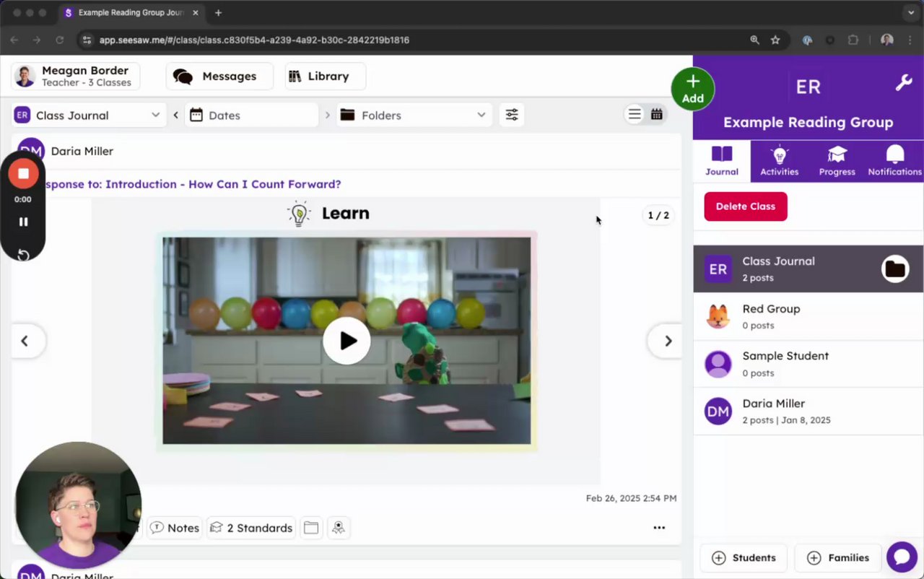Click the browser back arrow

[14, 40]
